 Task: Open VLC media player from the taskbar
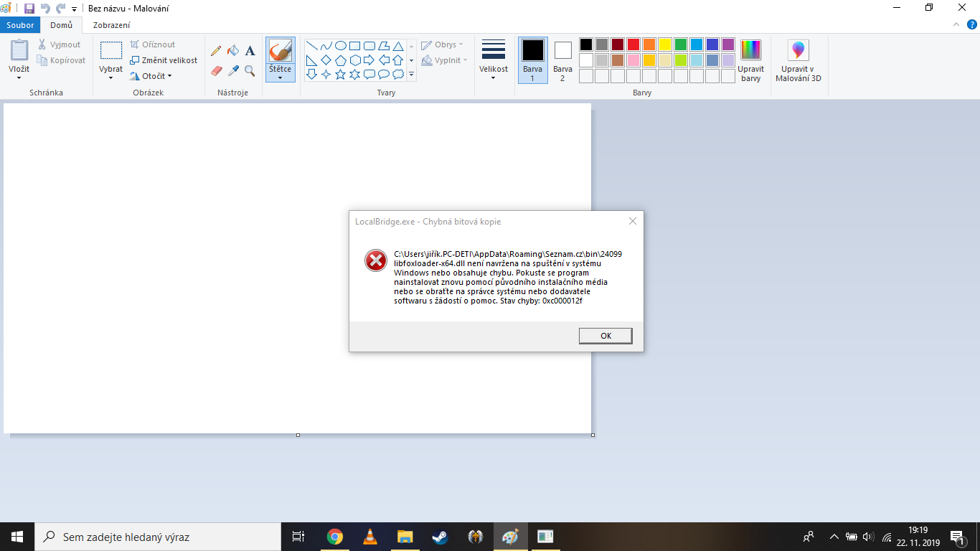(x=370, y=537)
